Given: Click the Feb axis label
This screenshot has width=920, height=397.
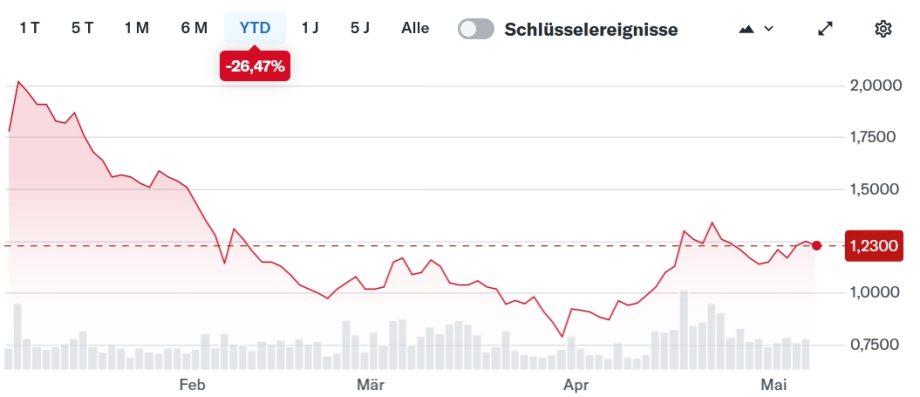Looking at the screenshot, I should click(x=192, y=385).
